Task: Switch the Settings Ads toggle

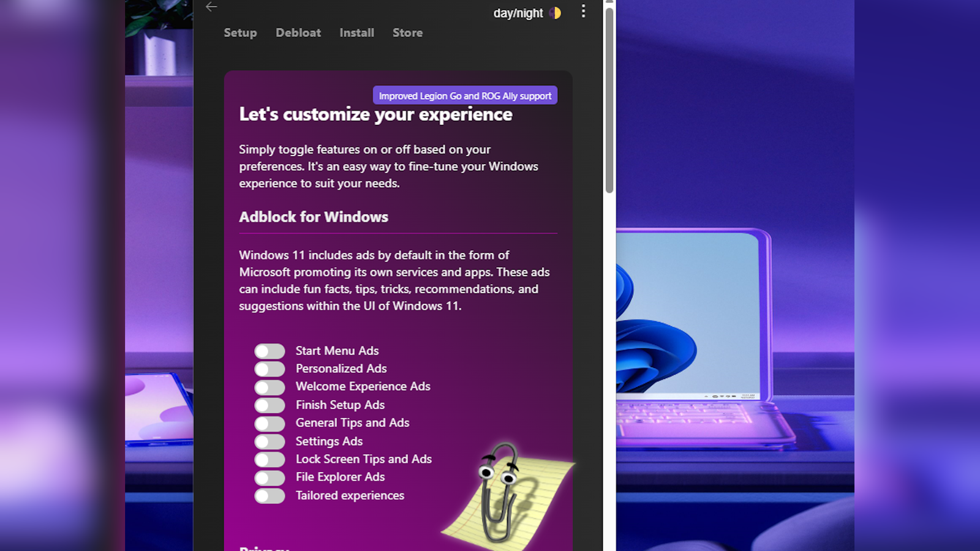Action: point(269,441)
